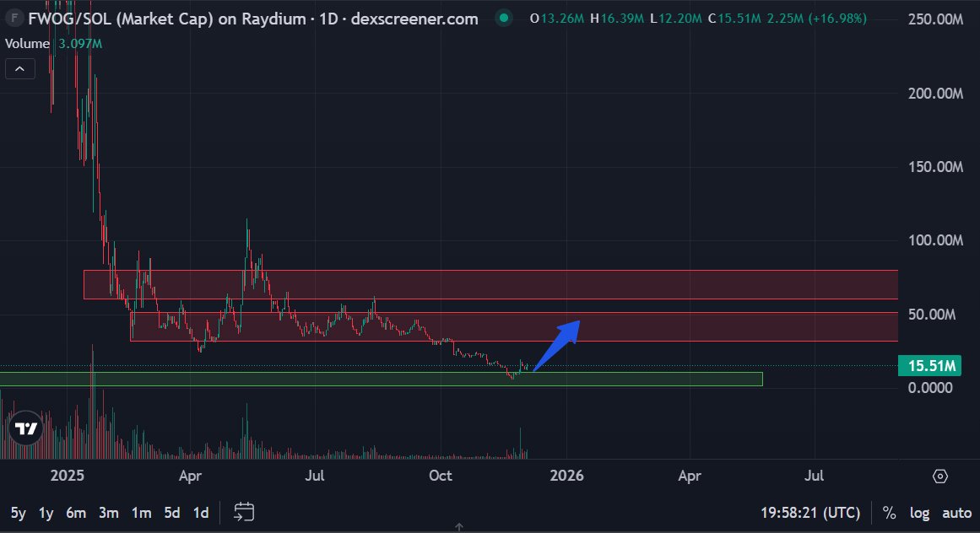Click the green live-status dot
980x533 pixels.
tap(502, 17)
